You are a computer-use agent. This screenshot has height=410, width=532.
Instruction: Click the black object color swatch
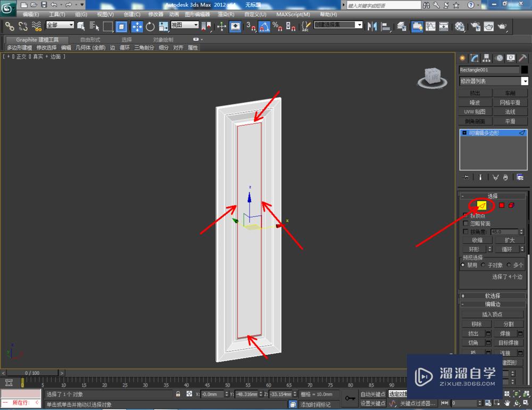point(524,70)
